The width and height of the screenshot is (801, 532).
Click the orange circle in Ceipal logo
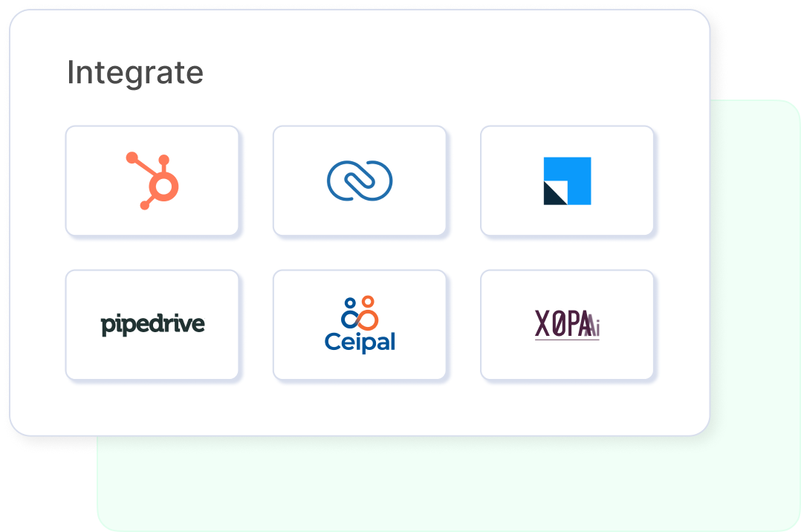[x=368, y=300]
